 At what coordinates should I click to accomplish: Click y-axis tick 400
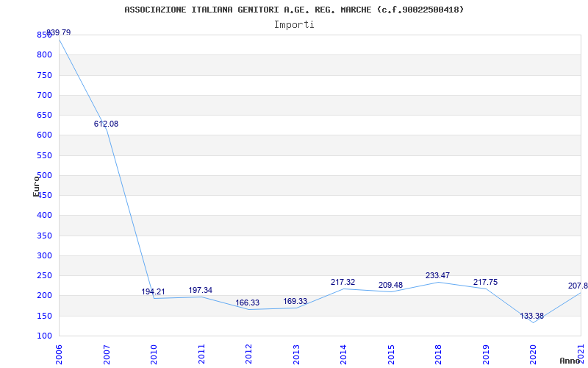tap(44, 216)
